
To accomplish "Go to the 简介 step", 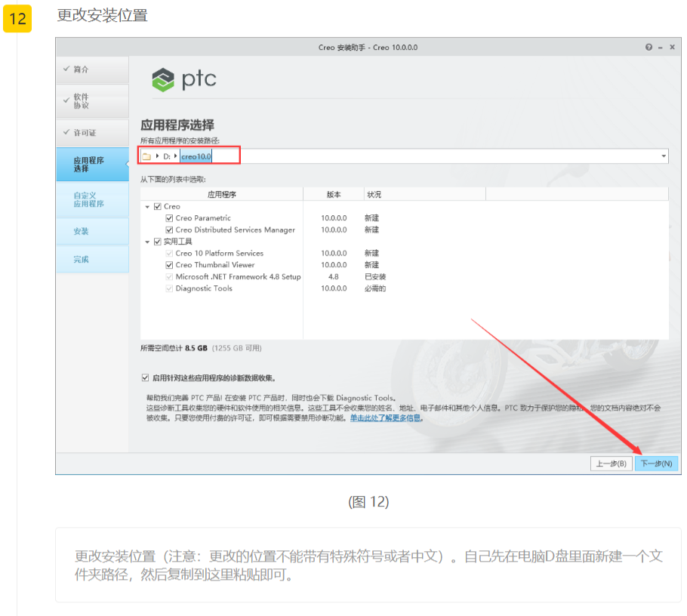I will tap(92, 69).
